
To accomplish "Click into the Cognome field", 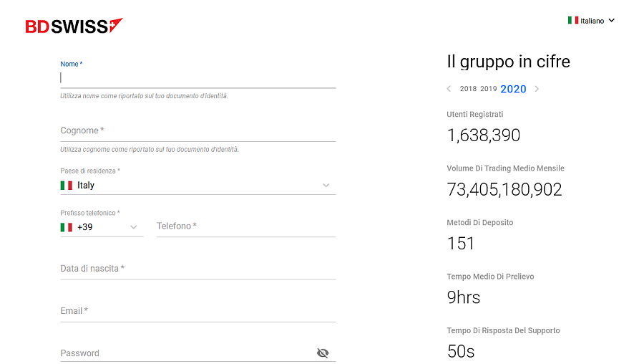I will point(197,130).
